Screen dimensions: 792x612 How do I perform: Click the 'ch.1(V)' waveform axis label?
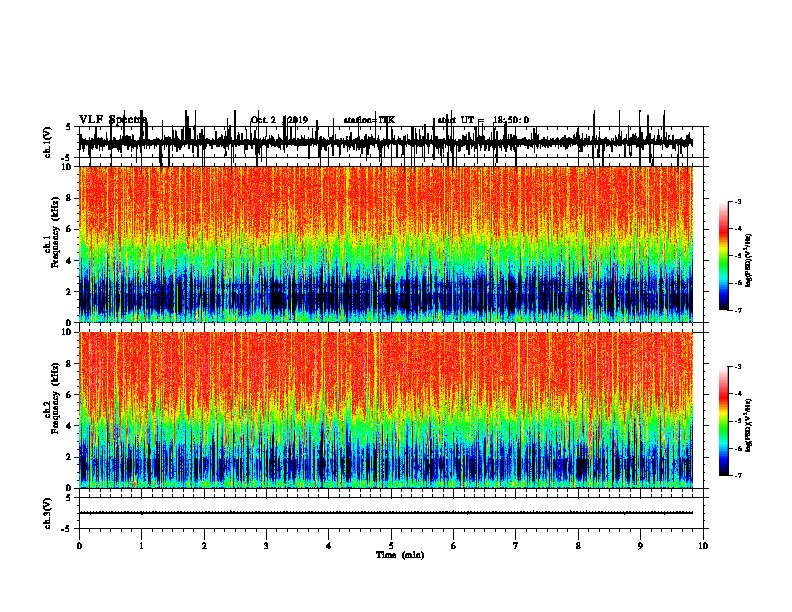click(x=47, y=142)
